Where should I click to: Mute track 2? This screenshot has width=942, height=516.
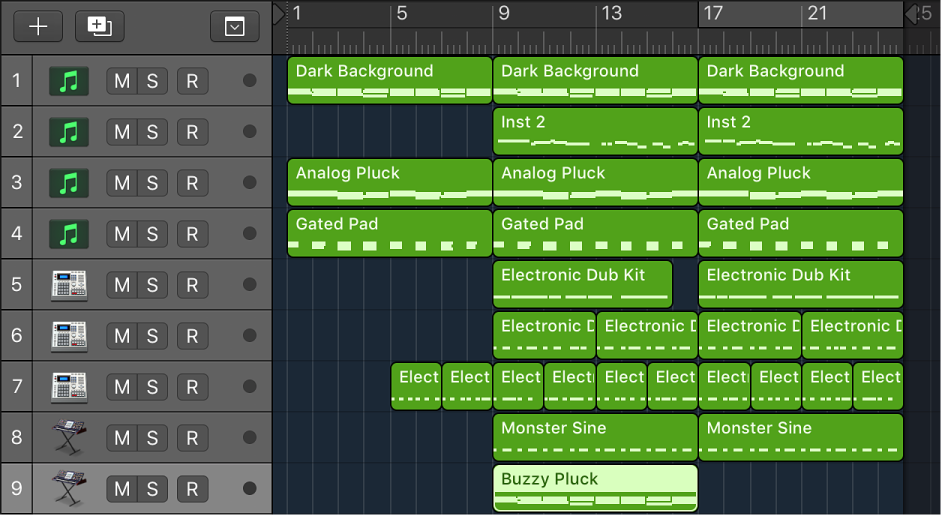tap(122, 132)
